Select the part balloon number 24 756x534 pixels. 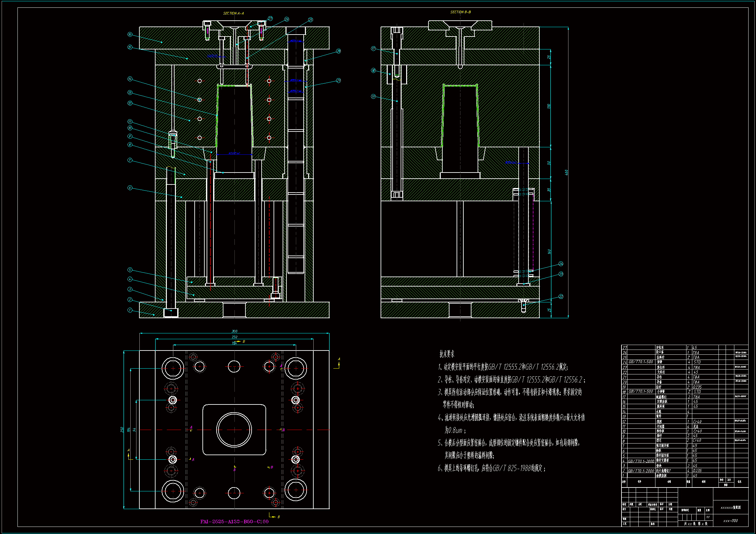tap(561, 264)
